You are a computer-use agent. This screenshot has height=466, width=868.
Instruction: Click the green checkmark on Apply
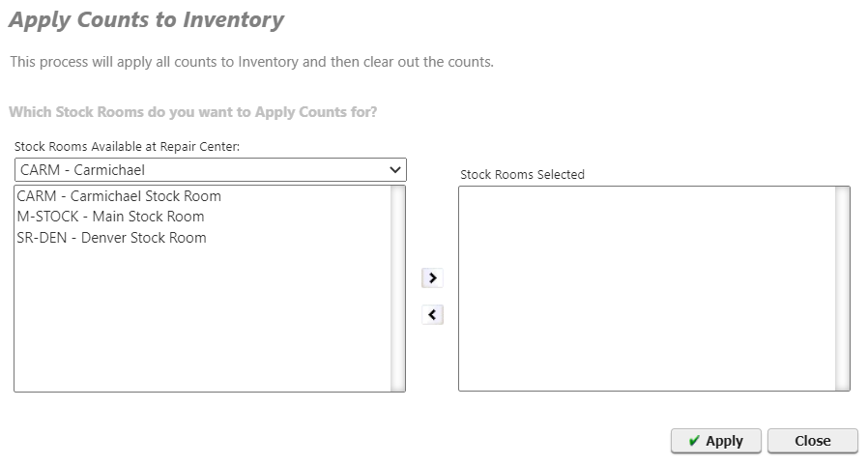[694, 441]
